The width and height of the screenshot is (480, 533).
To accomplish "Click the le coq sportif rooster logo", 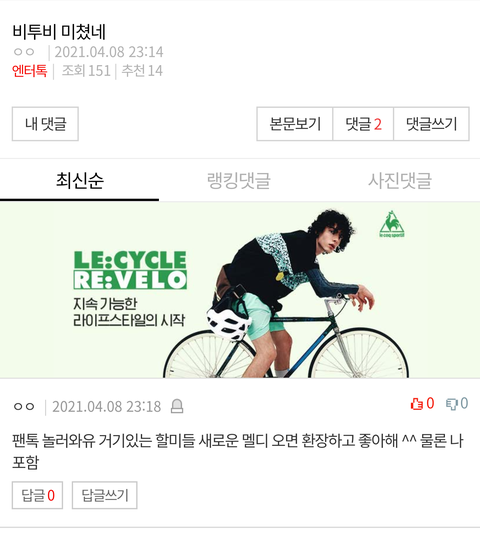I will click(x=392, y=224).
